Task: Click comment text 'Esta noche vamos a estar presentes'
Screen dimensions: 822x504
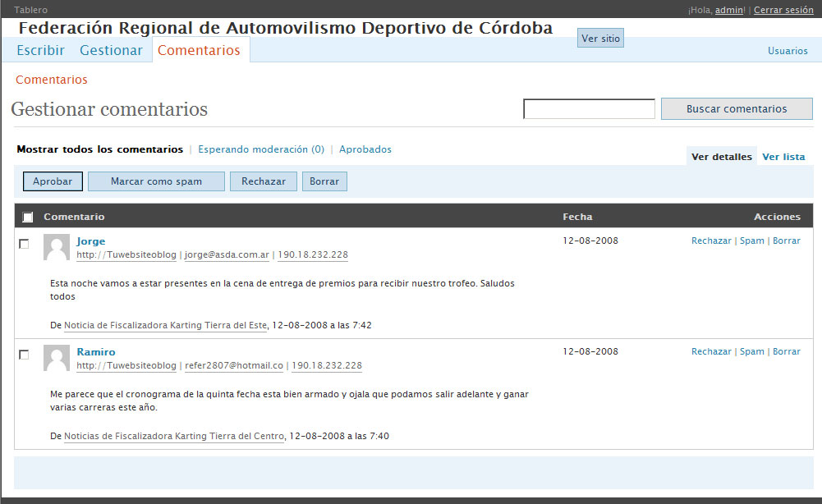Action: point(282,290)
